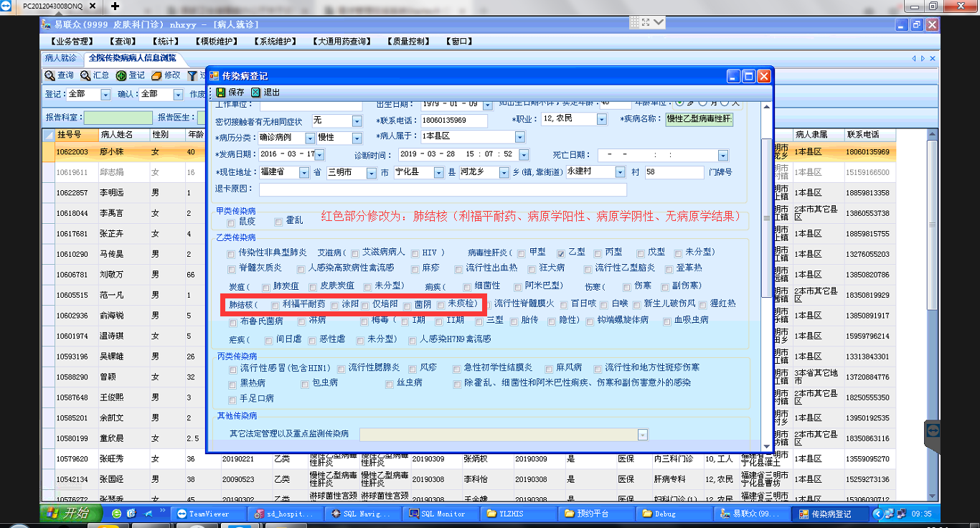
Task: Check the 流行性感冒(包含H1N1) checkbox
Action: pos(232,369)
